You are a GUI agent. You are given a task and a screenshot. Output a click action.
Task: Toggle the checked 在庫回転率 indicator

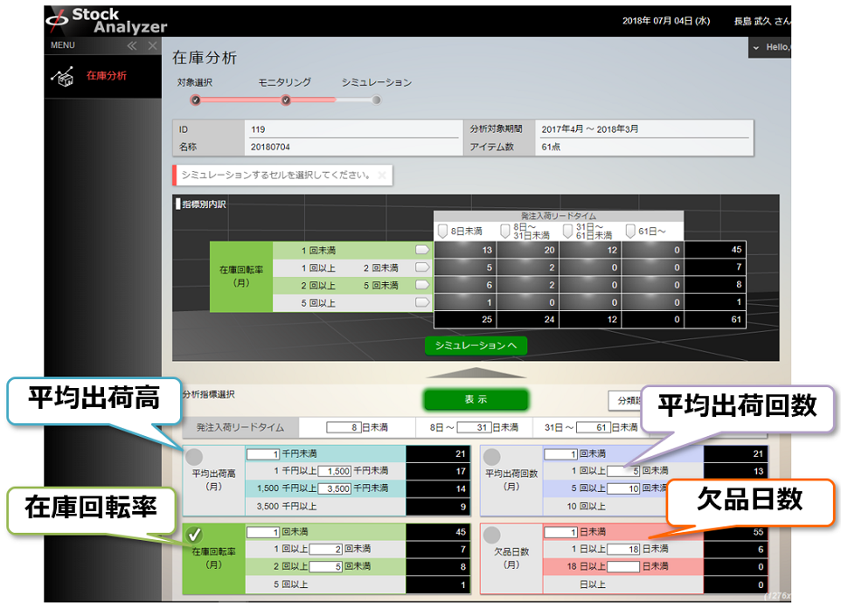tap(194, 535)
